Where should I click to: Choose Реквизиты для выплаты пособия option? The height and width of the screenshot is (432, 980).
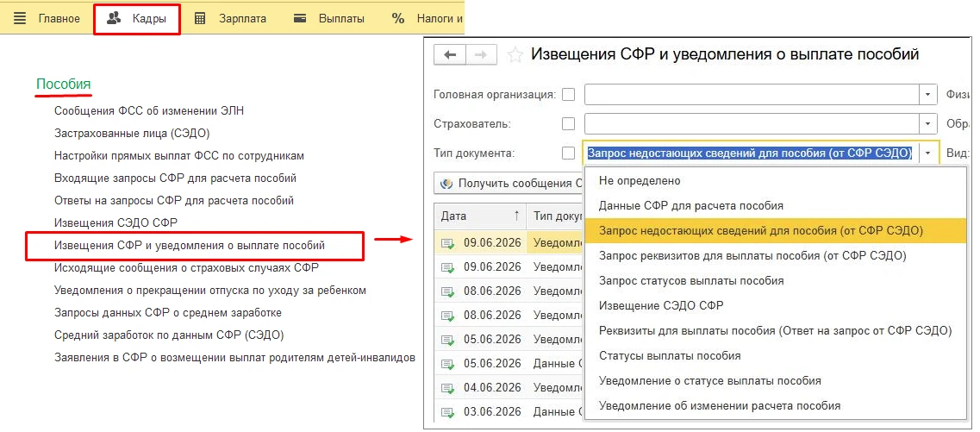[775, 331]
